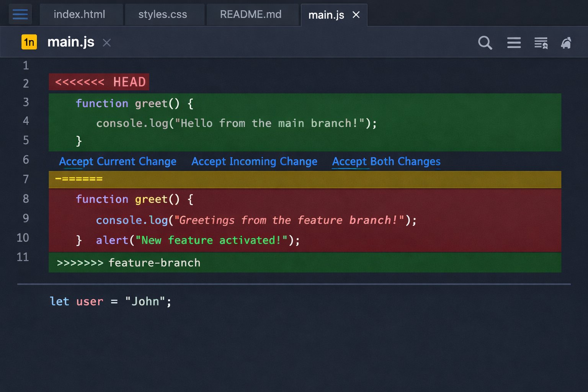
Task: Click Accept Both Changes link
Action: (x=386, y=162)
